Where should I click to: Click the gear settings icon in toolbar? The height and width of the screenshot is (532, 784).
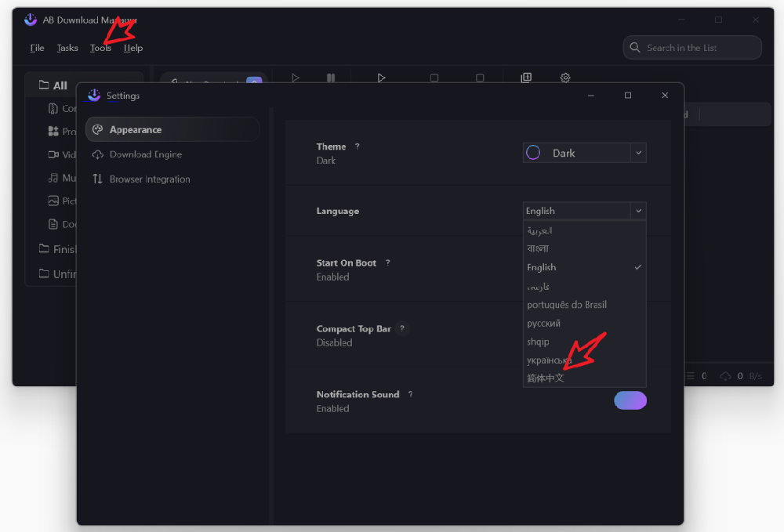pos(565,78)
